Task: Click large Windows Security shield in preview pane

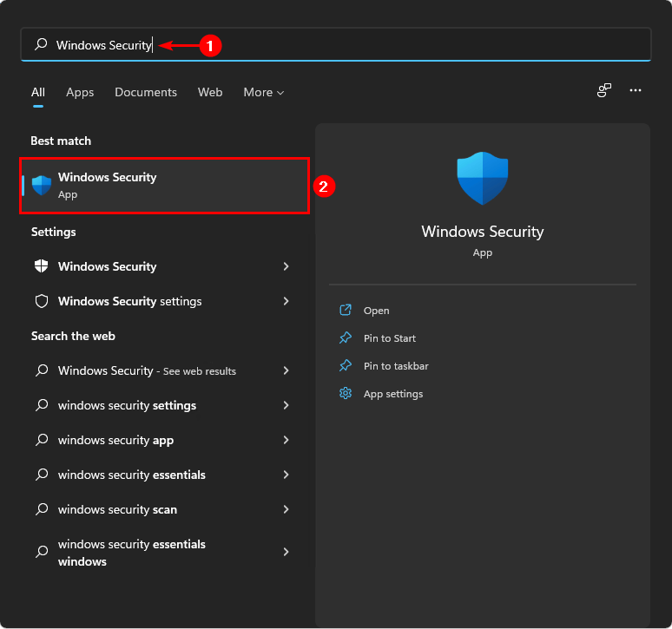Action: (x=483, y=178)
